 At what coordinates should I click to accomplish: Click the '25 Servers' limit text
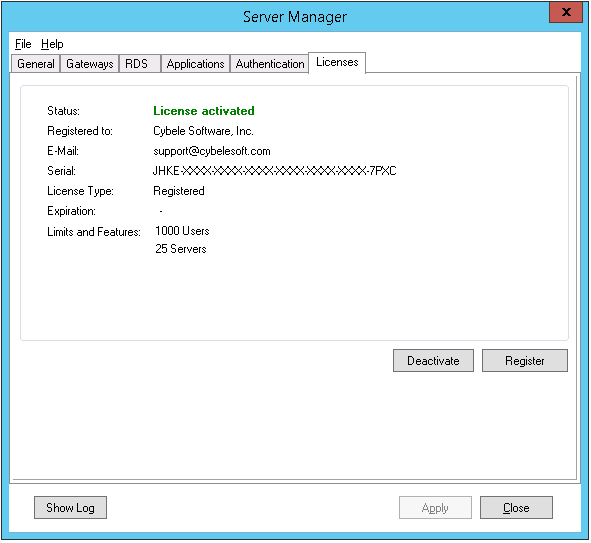tap(181, 249)
